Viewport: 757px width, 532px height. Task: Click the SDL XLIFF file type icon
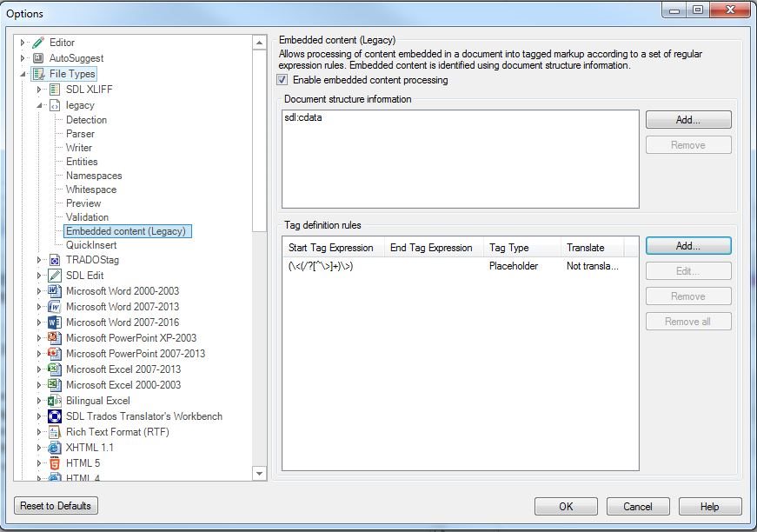[55, 90]
